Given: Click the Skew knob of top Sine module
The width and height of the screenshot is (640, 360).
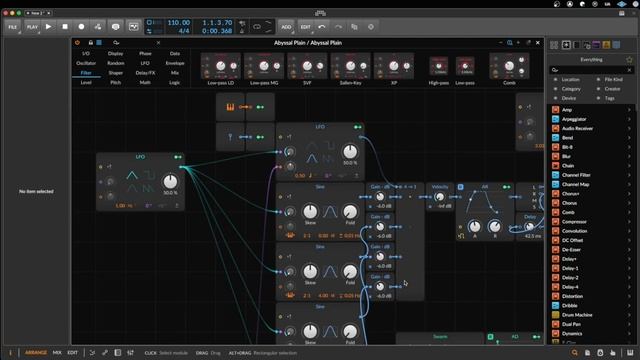Looking at the screenshot, I should pyautogui.click(x=310, y=211).
